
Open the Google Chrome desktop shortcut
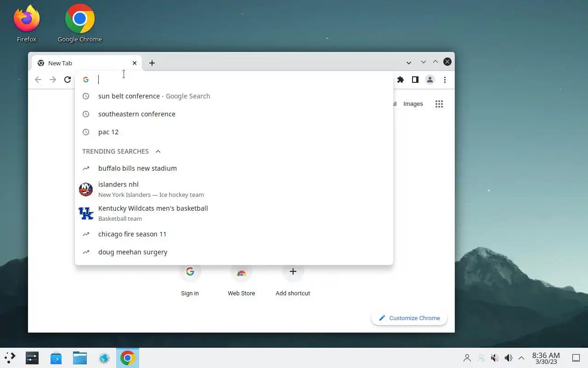pyautogui.click(x=79, y=24)
